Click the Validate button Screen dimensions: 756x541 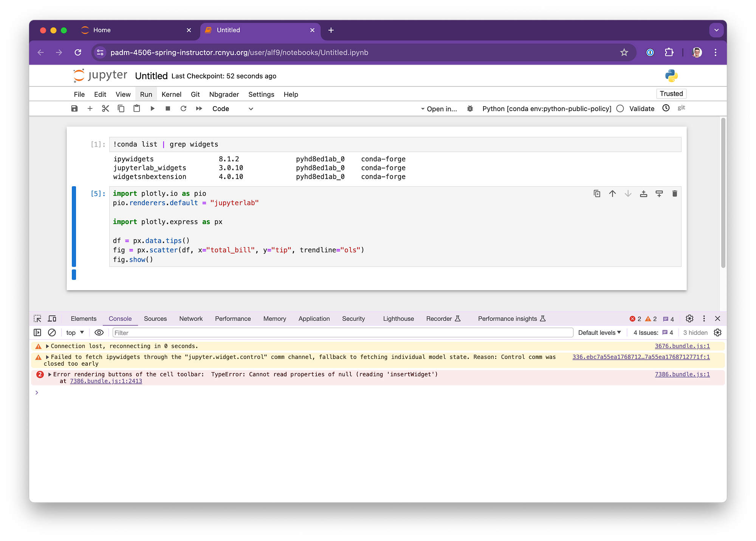coord(641,109)
